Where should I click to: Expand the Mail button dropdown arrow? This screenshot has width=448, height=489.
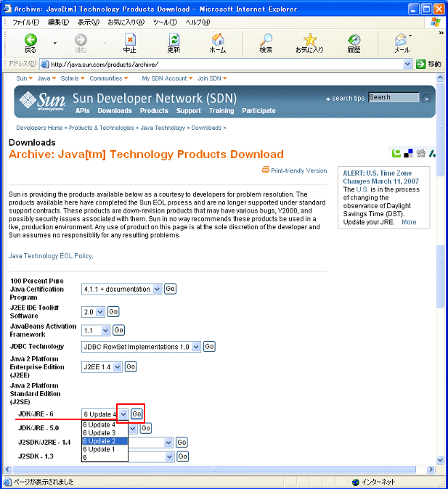click(410, 36)
